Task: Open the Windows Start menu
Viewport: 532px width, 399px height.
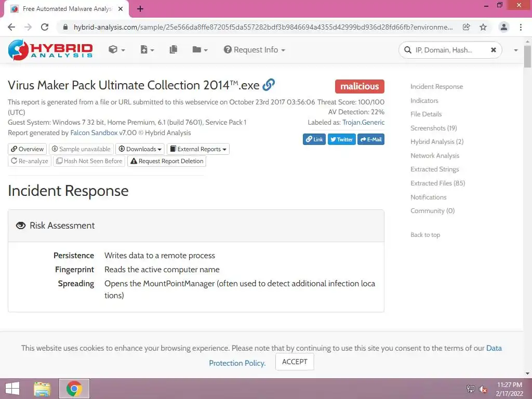Action: point(13,389)
